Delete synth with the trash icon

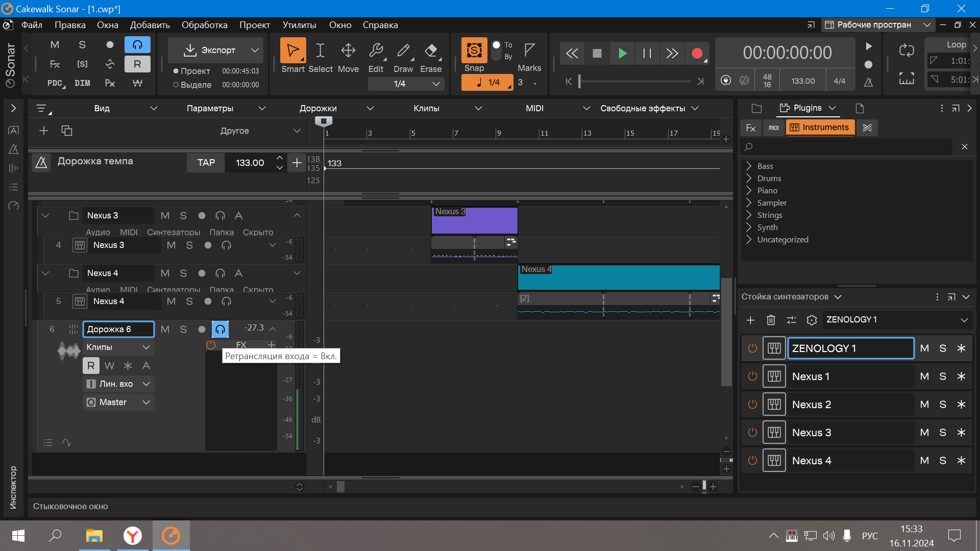[x=771, y=320]
